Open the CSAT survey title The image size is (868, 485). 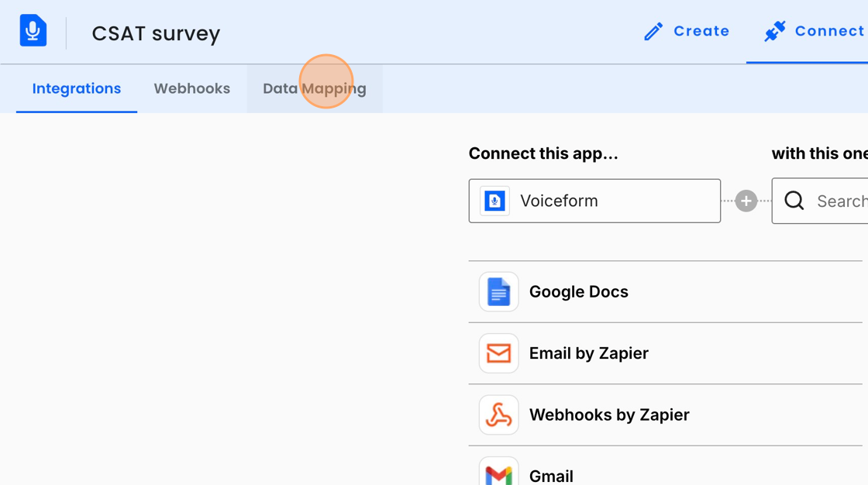(x=156, y=33)
